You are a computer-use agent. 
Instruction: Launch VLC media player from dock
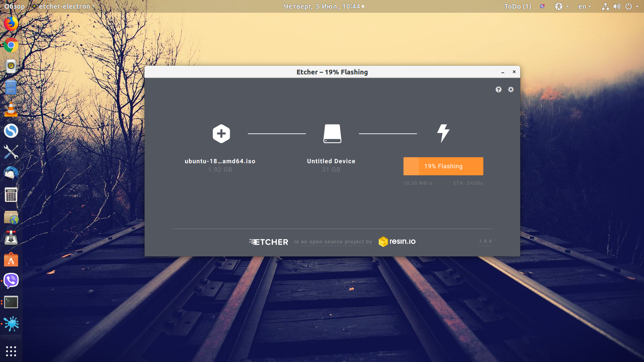(11, 109)
